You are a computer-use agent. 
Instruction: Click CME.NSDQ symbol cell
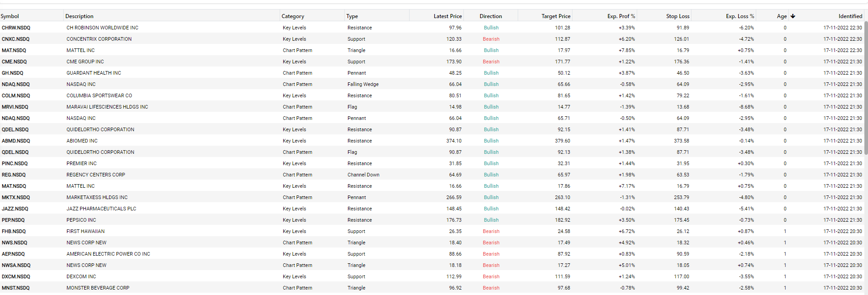[x=14, y=62]
